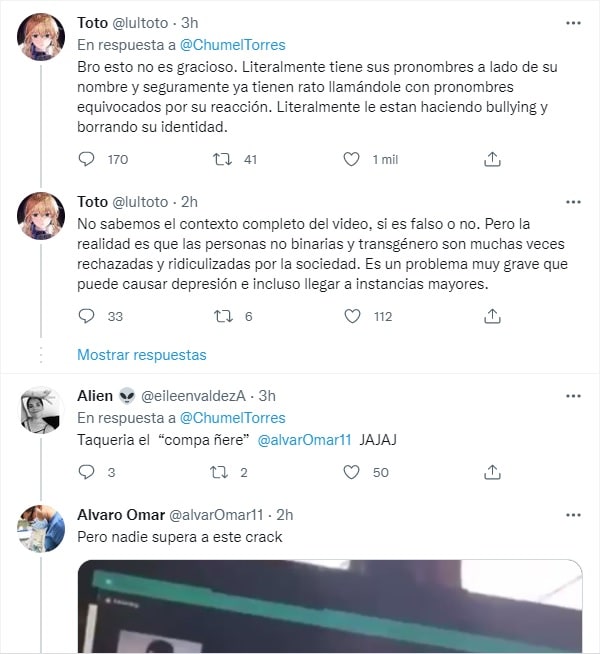Expand thread via Mostrar respuestas
Screen dimensions: 600x654
[x=142, y=355]
